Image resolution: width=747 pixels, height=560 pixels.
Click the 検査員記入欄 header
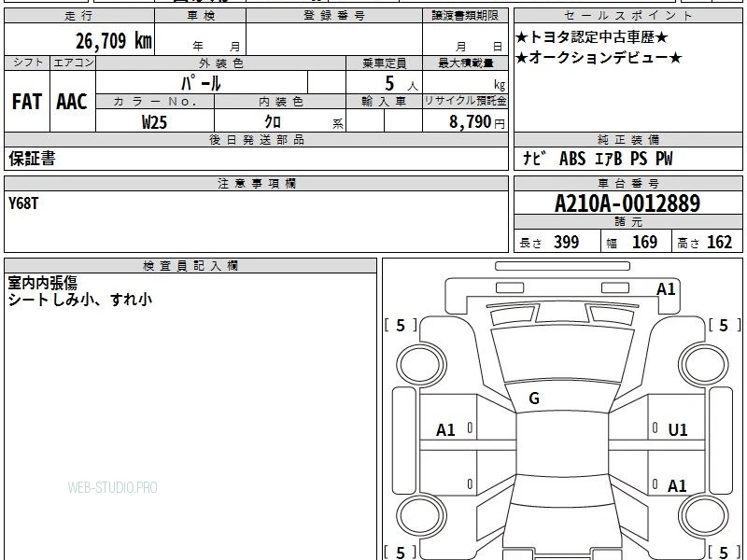point(190,266)
